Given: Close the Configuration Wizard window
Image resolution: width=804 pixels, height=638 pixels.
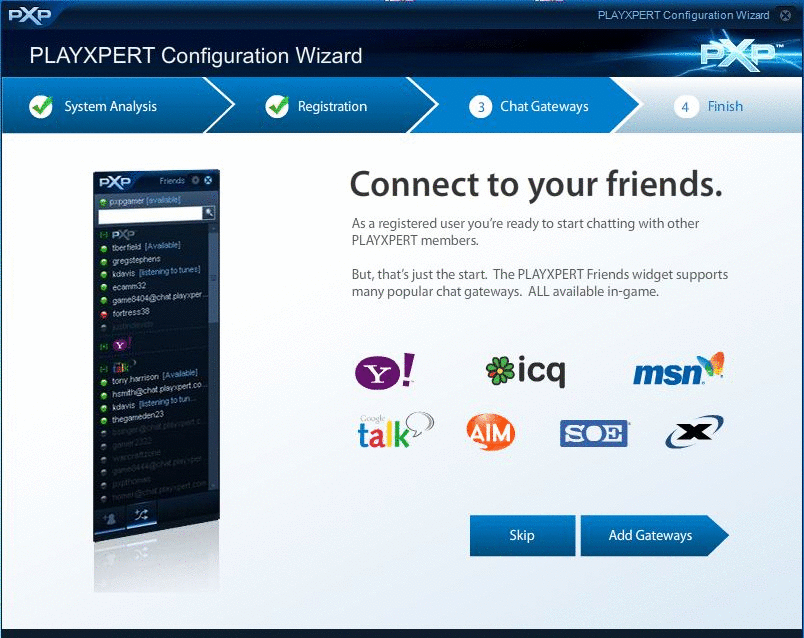Looking at the screenshot, I should 785,15.
